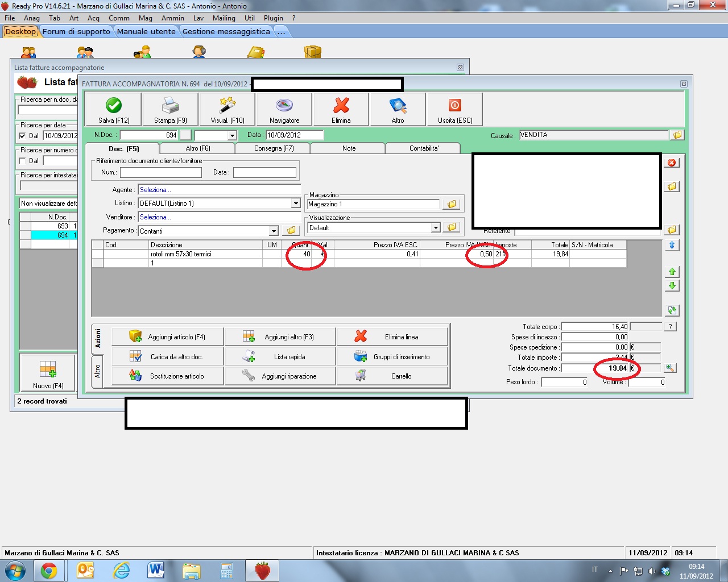Open the Gestione messaggistica tab
The height and width of the screenshot is (582, 728).
[x=226, y=32]
